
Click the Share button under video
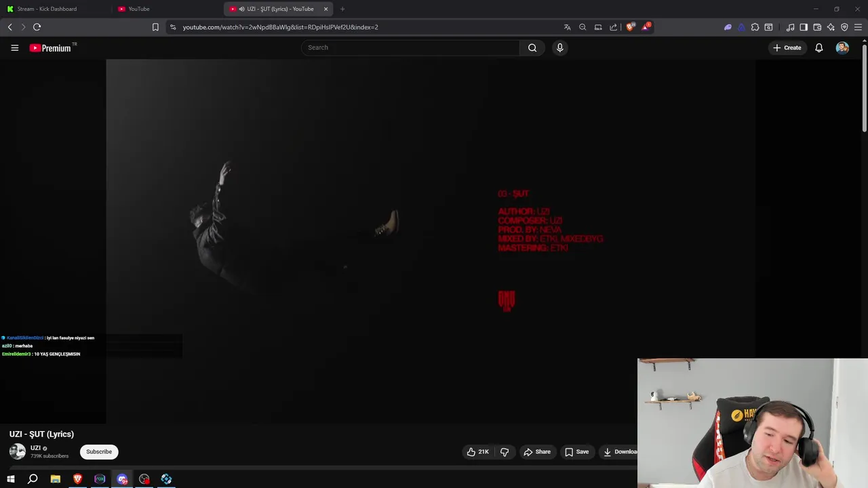click(x=537, y=451)
